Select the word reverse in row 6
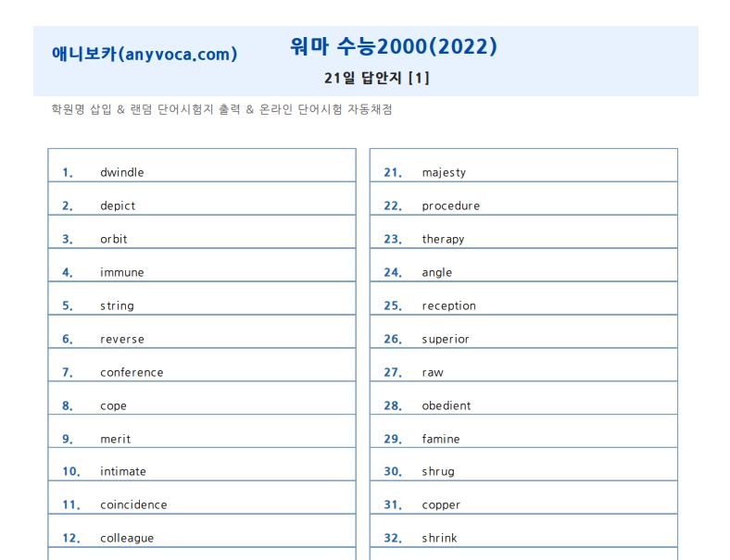Viewport: 730px width, 560px height. 122,340
